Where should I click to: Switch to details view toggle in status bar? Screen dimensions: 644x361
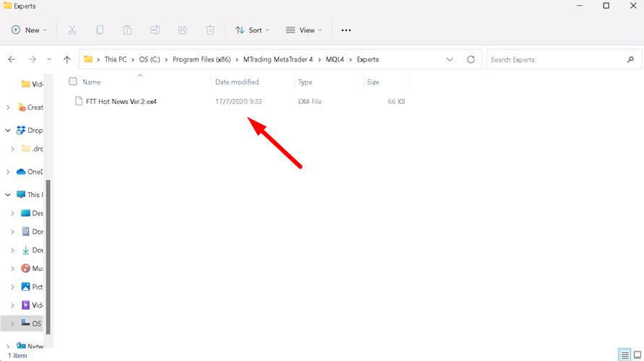coord(624,355)
